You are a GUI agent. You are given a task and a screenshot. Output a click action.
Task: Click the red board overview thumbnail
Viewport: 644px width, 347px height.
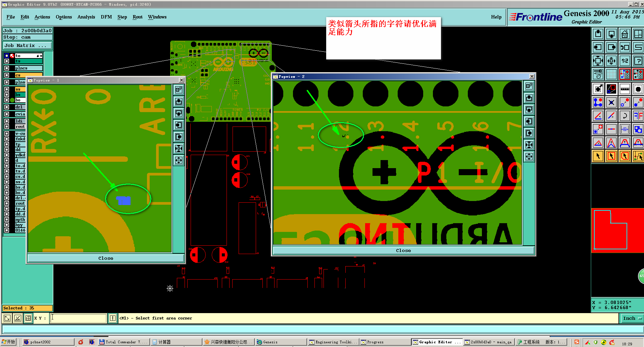click(x=617, y=230)
